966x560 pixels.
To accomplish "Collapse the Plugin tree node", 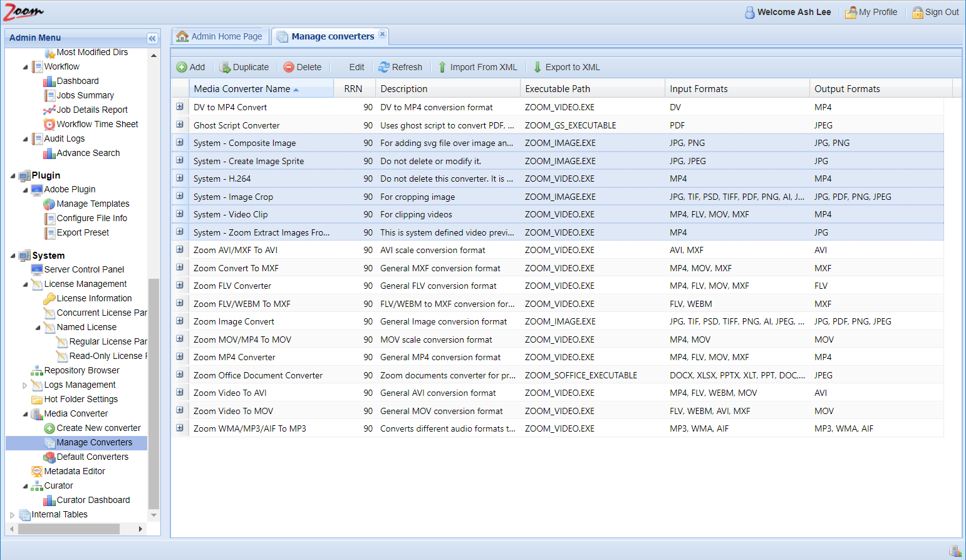I will 13,176.
